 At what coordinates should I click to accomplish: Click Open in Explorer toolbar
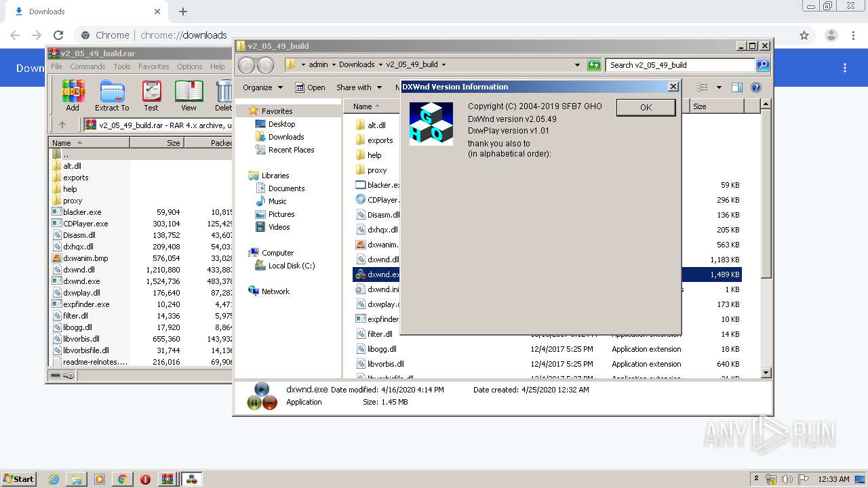click(310, 87)
